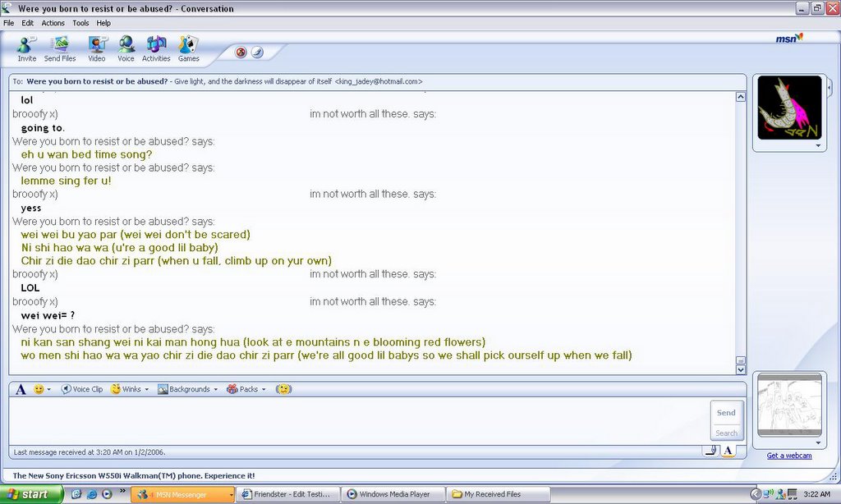The height and width of the screenshot is (504, 841).
Task: Click the Search button
Action: point(726,433)
